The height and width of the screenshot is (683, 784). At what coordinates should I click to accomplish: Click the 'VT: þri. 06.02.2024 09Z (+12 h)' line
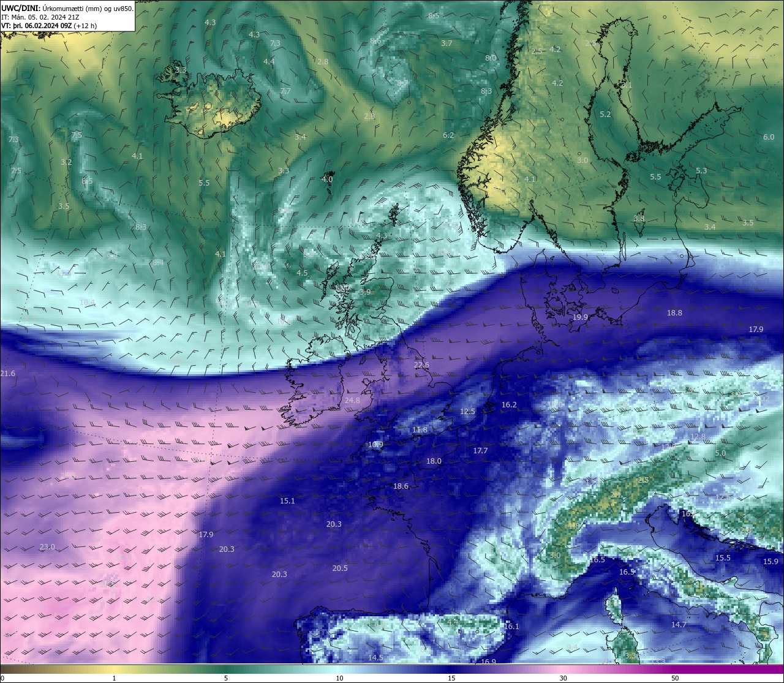pyautogui.click(x=50, y=26)
